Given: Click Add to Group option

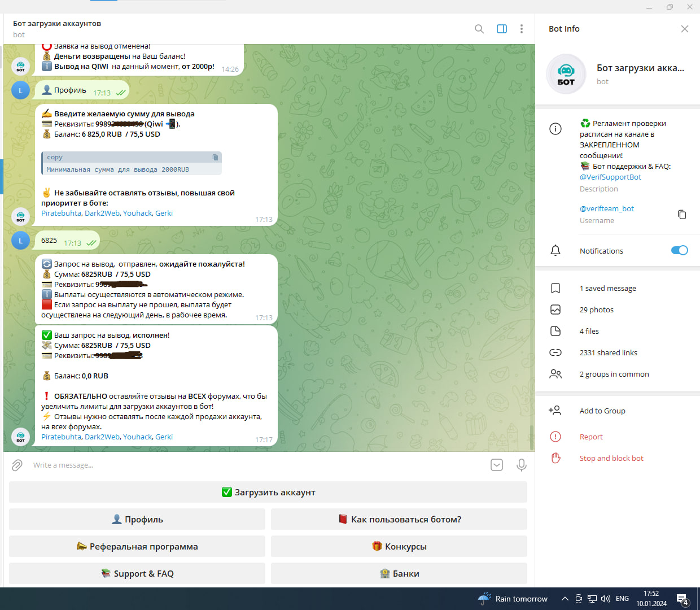Looking at the screenshot, I should pyautogui.click(x=602, y=411).
